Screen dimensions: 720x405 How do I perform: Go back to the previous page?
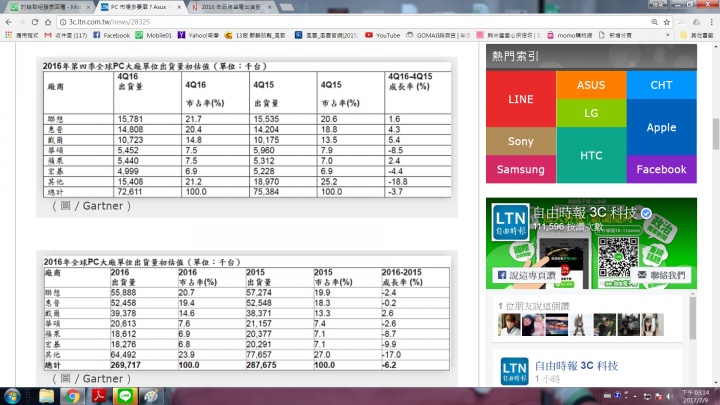[x=9, y=22]
